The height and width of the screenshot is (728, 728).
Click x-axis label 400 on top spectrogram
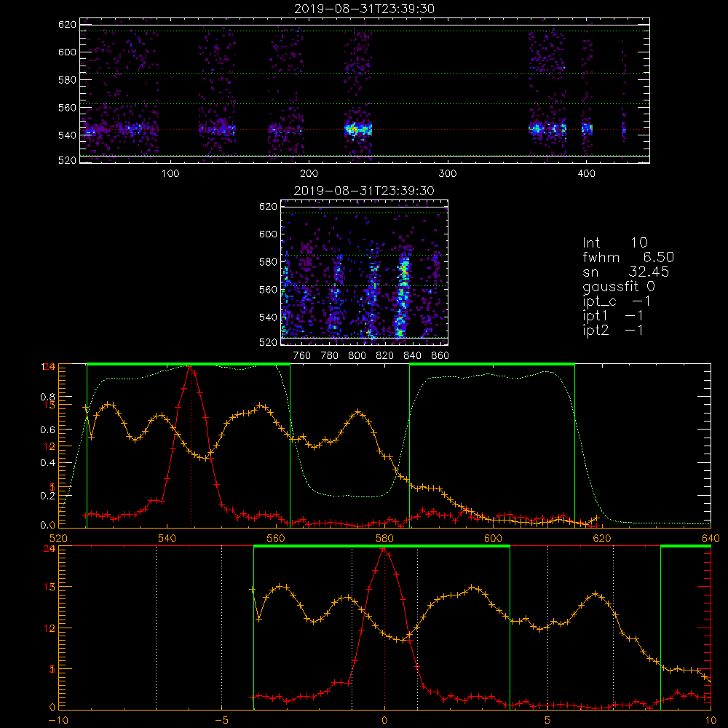(586, 174)
